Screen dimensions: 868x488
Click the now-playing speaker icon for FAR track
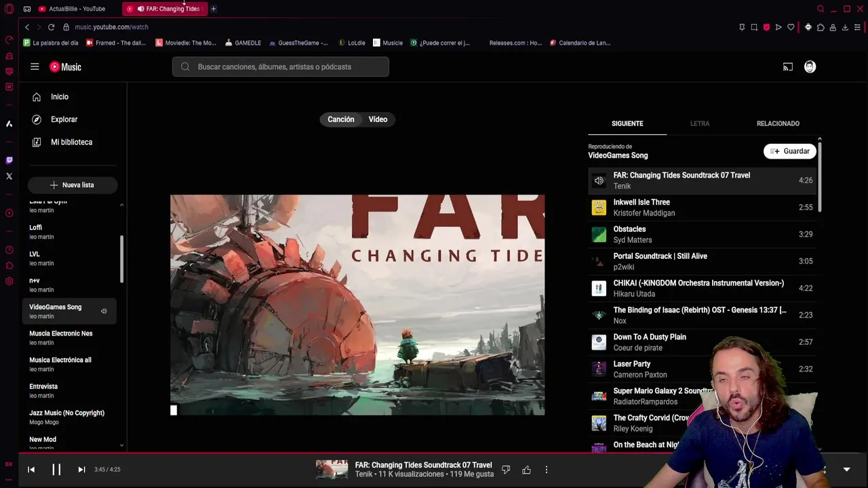click(599, 180)
